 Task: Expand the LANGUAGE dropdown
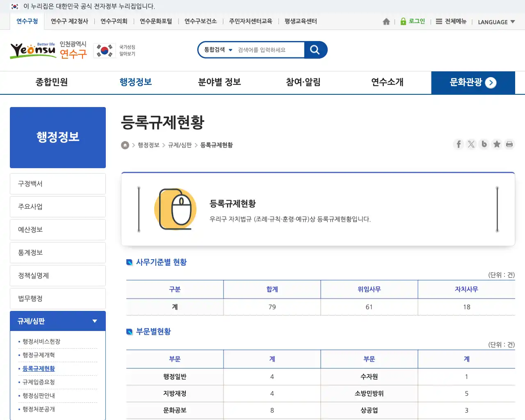496,22
